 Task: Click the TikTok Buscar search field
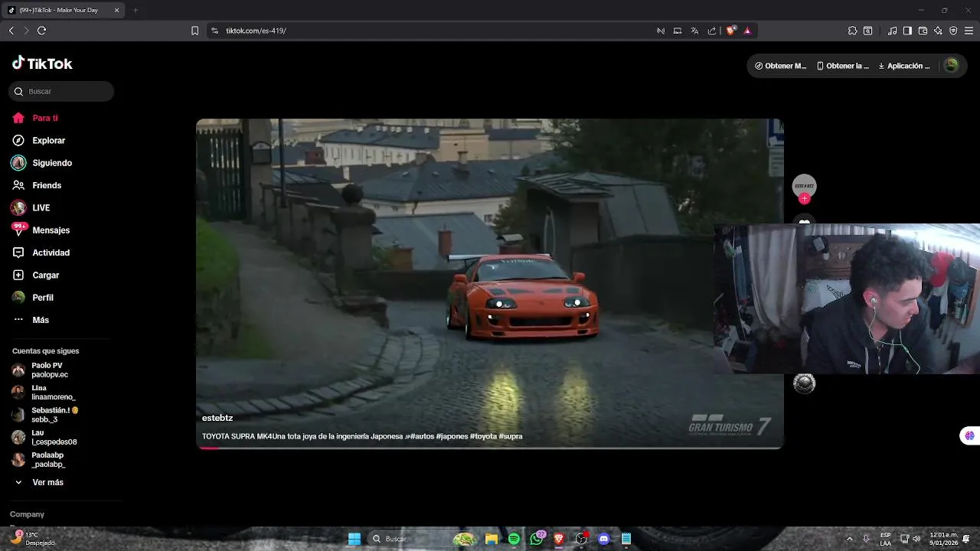point(61,91)
